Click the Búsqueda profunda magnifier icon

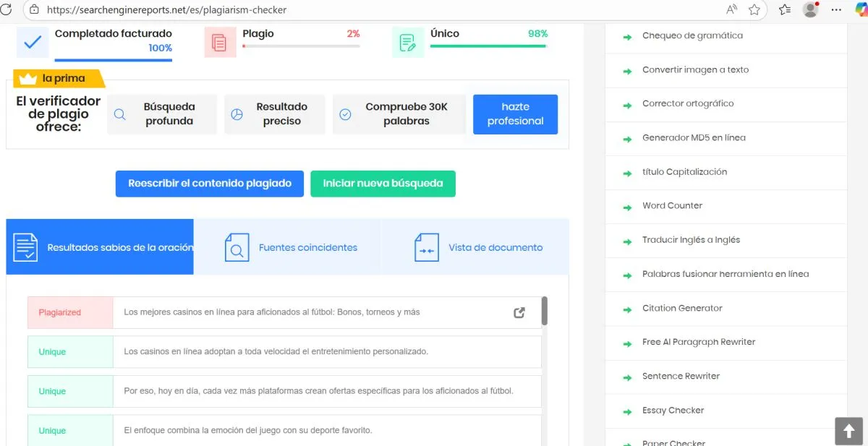(120, 114)
